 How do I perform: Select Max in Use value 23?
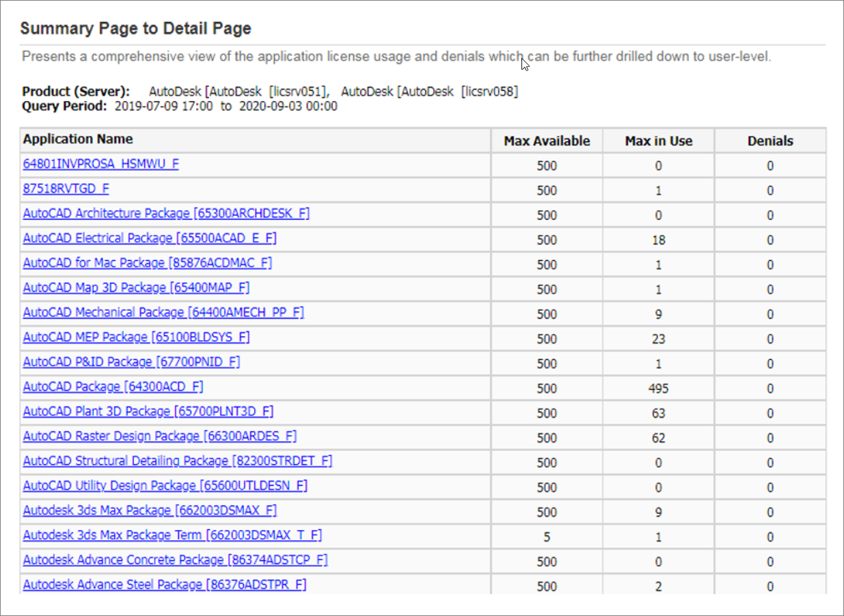[x=659, y=339]
